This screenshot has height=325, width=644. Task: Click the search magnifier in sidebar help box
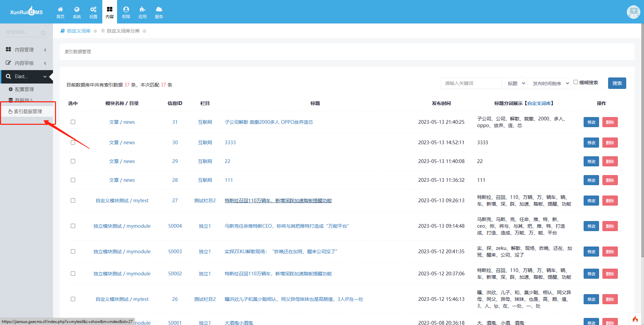pos(44,33)
